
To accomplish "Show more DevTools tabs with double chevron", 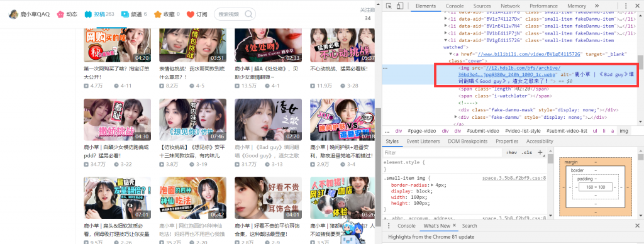I will pos(596,6).
